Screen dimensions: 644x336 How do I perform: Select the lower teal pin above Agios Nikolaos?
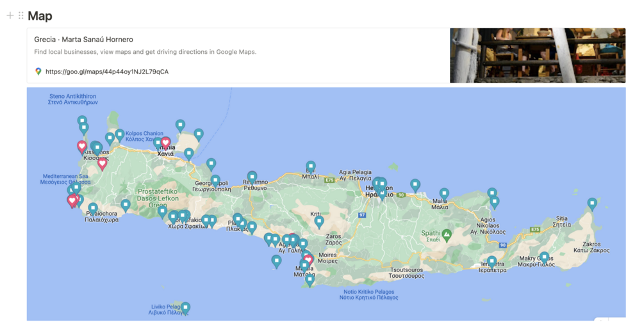(x=495, y=202)
